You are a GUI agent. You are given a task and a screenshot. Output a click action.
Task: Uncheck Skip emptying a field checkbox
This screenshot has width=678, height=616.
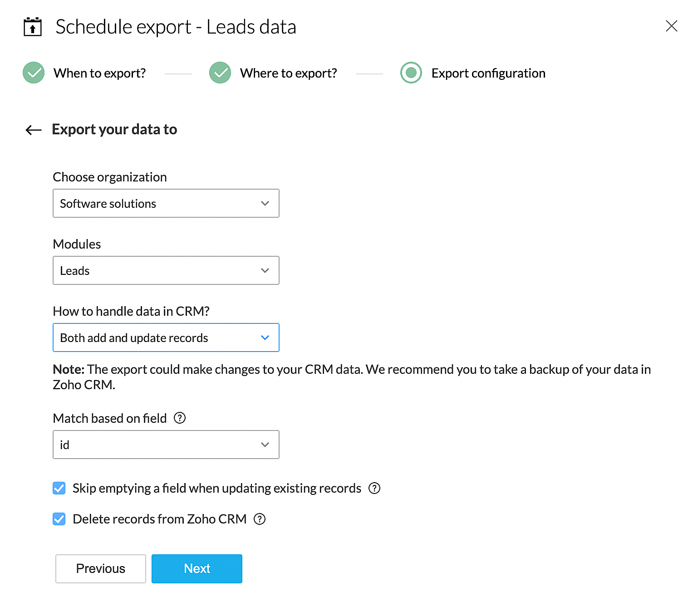[59, 488]
